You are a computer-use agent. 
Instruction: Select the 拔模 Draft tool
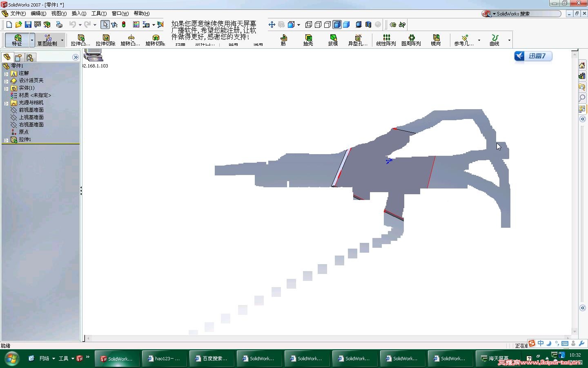[x=333, y=40]
